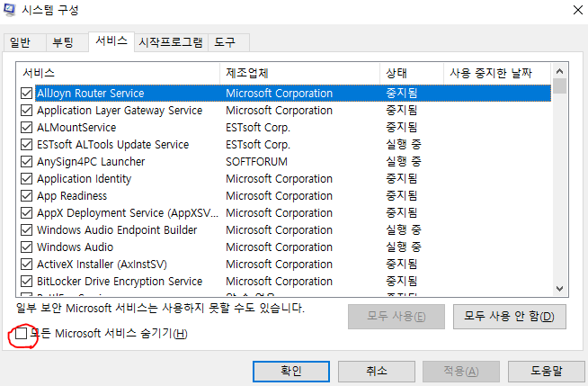
Task: Open help with the 도움말 button
Action: 547,372
